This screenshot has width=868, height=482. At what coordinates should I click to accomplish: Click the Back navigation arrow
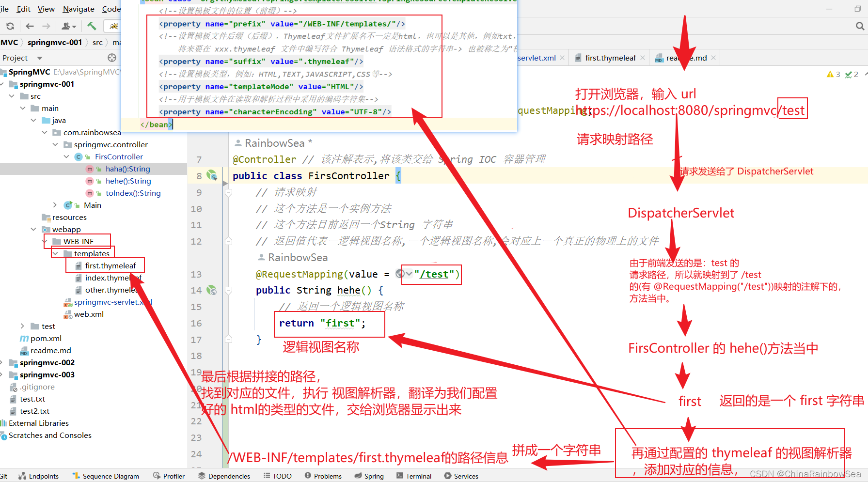tap(30, 26)
